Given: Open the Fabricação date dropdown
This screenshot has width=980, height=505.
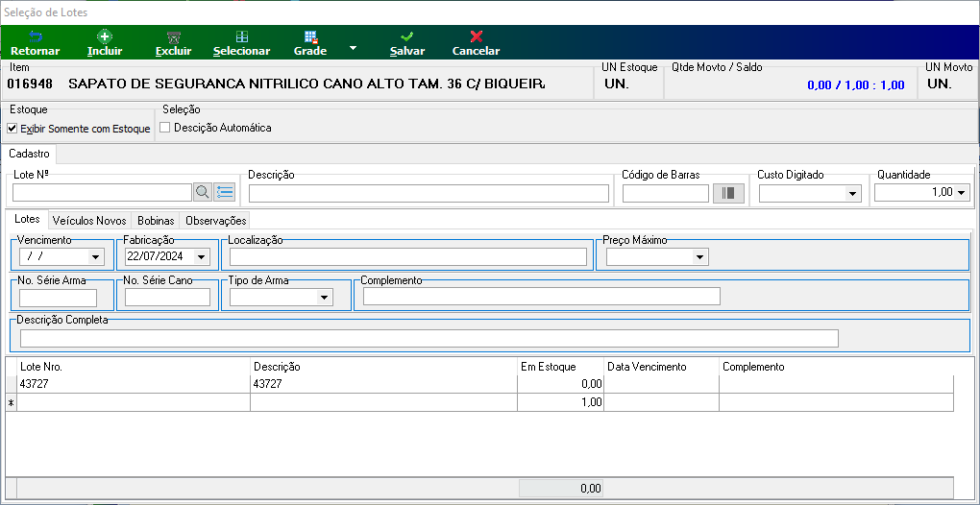Looking at the screenshot, I should click(x=201, y=256).
